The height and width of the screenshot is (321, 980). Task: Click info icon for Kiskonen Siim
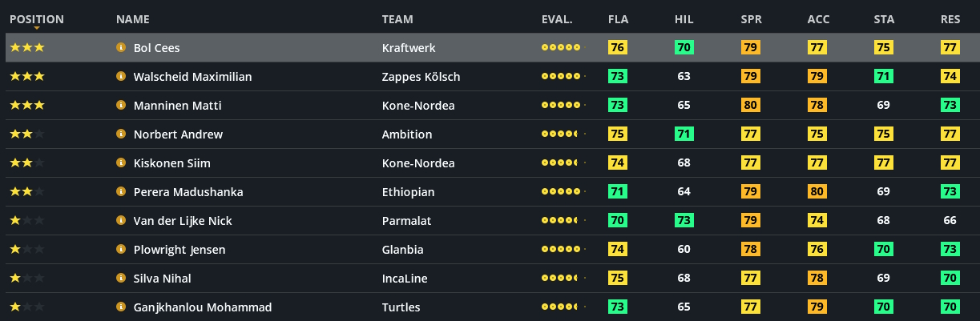(122, 163)
